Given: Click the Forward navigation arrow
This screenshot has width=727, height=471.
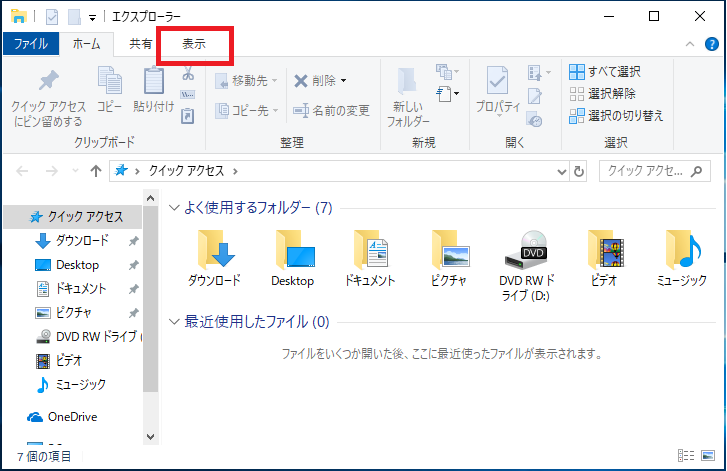Looking at the screenshot, I should pos(52,171).
